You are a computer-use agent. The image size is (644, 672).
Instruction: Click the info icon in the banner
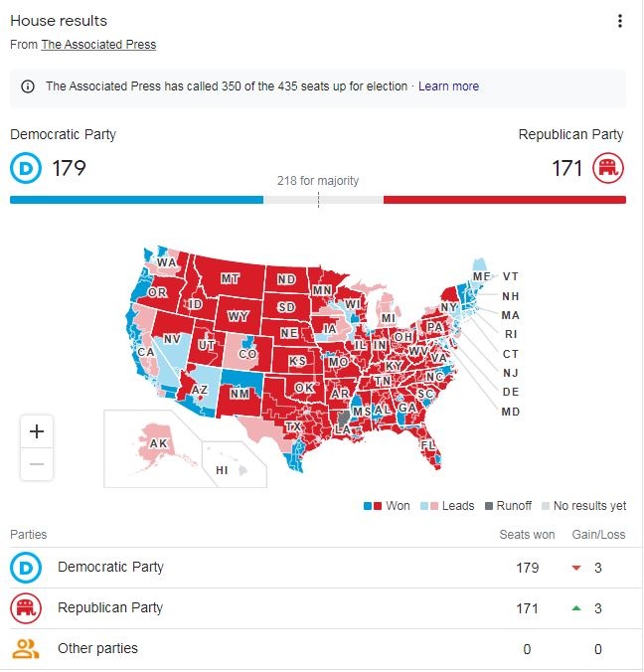tap(28, 86)
